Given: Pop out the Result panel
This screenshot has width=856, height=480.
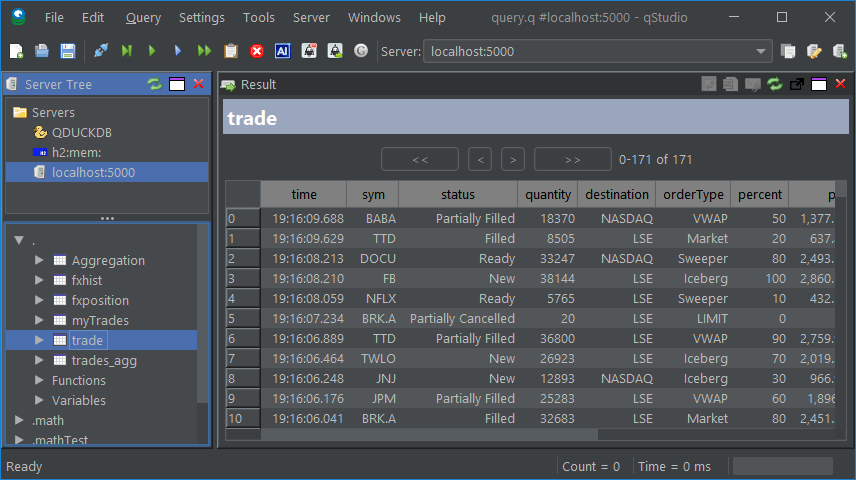Looking at the screenshot, I should coord(797,85).
